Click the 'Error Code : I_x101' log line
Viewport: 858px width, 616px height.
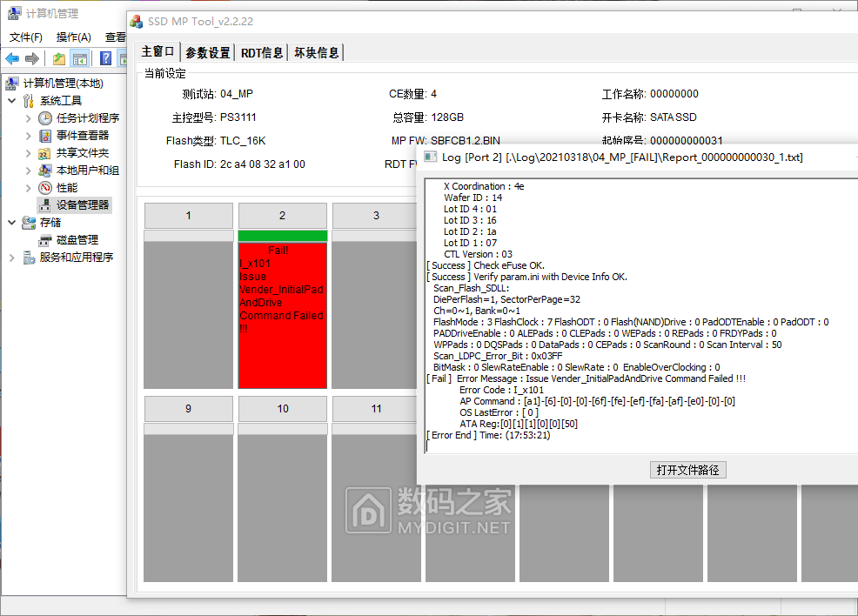[x=501, y=390]
